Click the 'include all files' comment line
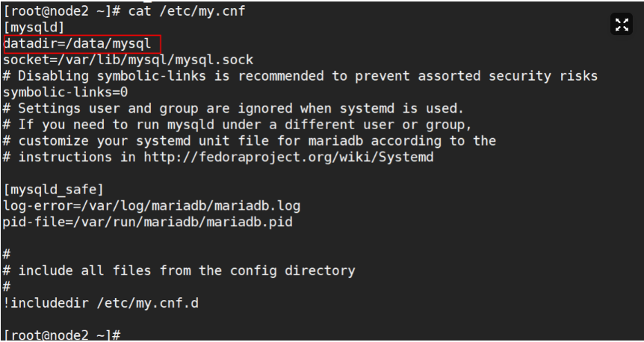The width and height of the screenshot is (644, 342). pos(179,270)
